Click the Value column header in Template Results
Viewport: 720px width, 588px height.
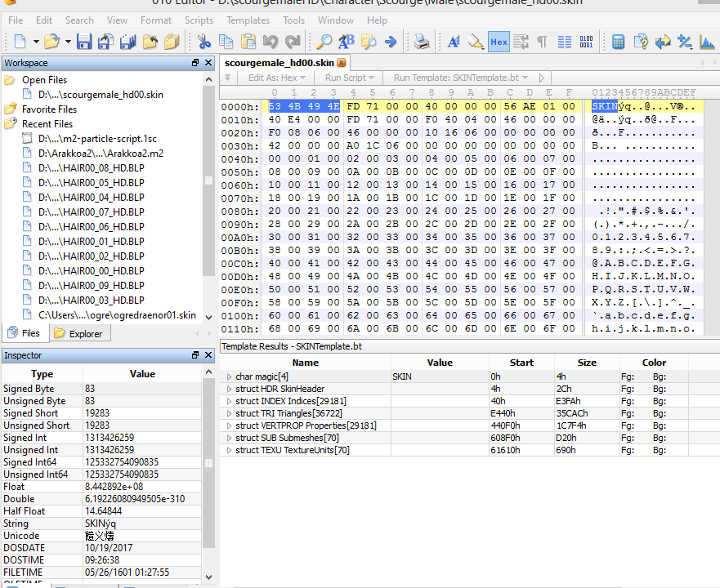click(x=440, y=363)
